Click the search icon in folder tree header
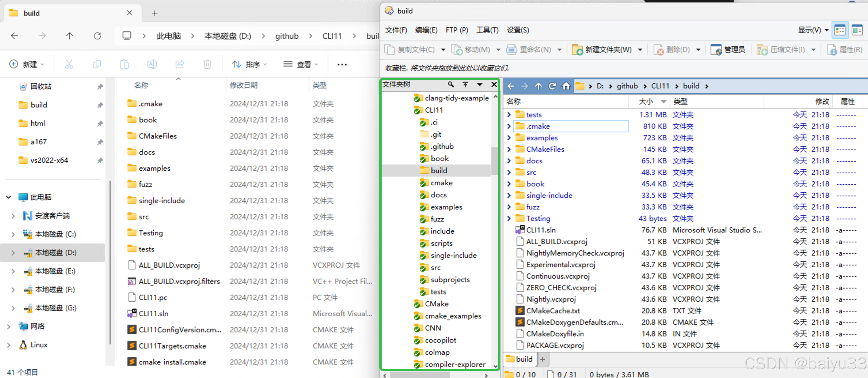Image resolution: width=868 pixels, height=378 pixels. click(450, 84)
